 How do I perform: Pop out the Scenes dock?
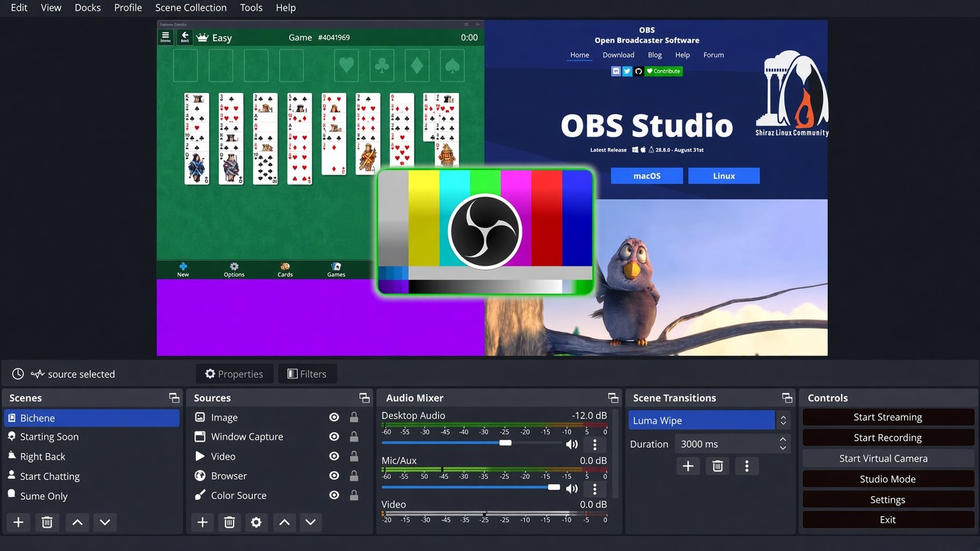[175, 398]
